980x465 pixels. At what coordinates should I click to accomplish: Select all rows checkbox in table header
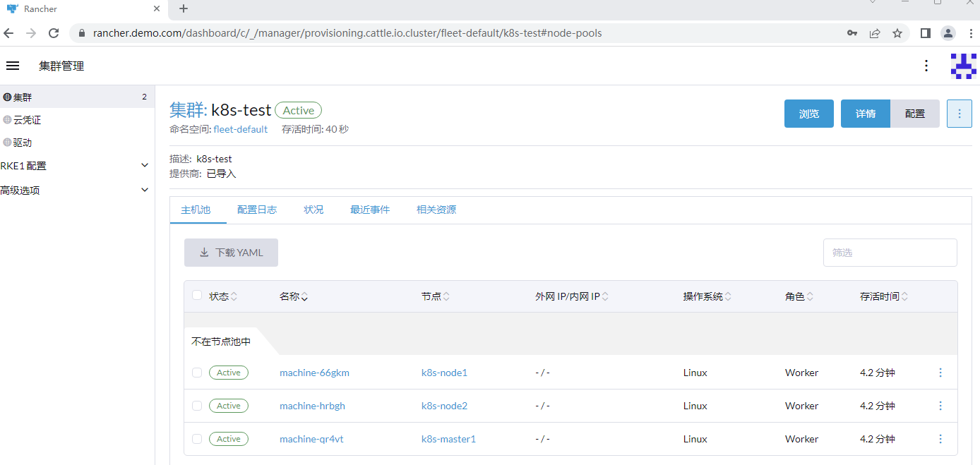(197, 296)
